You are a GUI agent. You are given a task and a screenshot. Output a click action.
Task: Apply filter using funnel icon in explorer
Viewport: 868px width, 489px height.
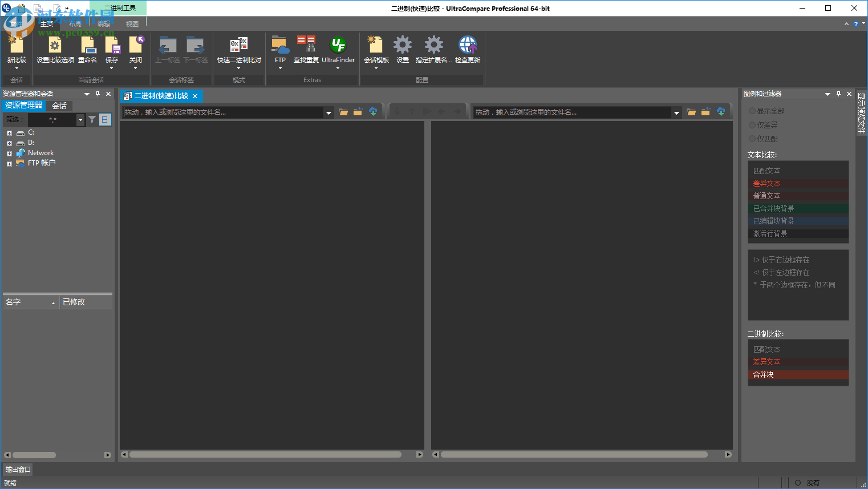pyautogui.click(x=92, y=119)
